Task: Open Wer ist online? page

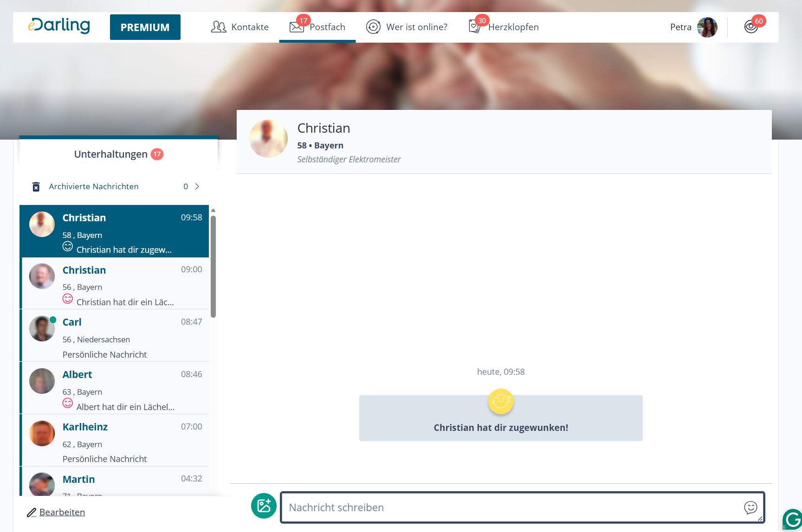Action: 407,27
